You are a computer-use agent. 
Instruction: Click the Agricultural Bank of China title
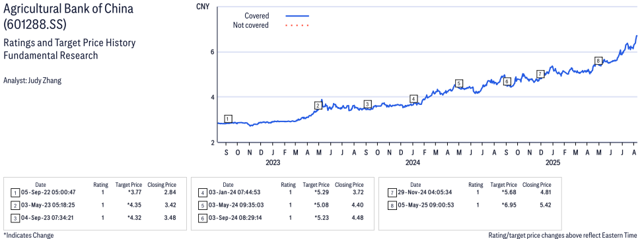68,9
